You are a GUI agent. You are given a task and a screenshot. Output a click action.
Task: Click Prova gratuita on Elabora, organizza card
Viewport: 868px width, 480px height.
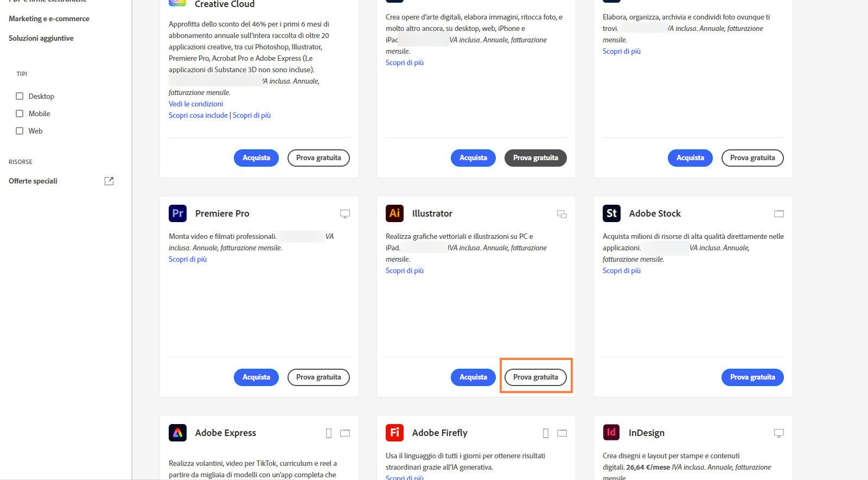click(x=752, y=158)
